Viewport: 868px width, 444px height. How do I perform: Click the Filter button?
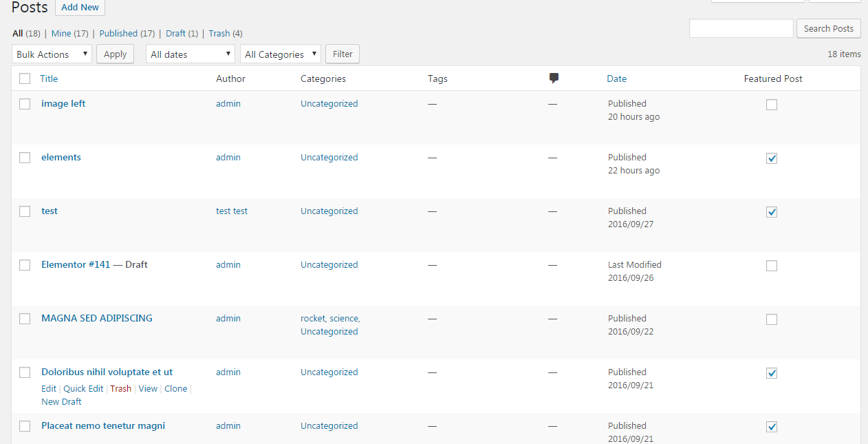(343, 54)
